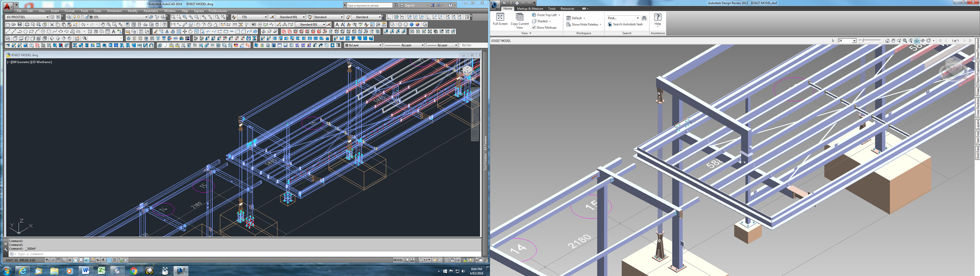Click the Home view icon in Design Review canvas toolbar
980x276 pixels.
tap(887, 41)
